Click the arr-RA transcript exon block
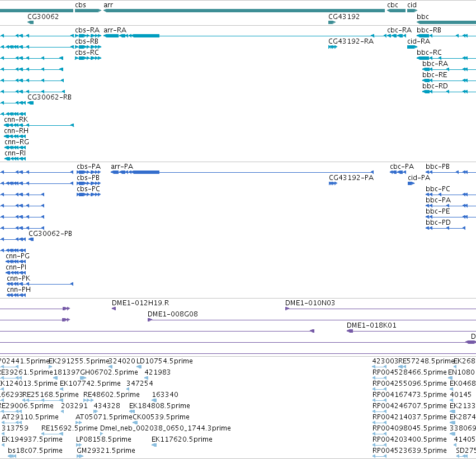Viewport: 476px width, 459px height. pos(146,36)
